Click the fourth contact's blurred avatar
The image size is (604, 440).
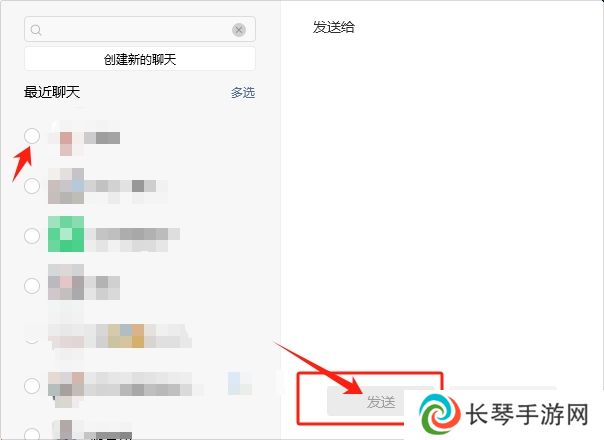pyautogui.click(x=66, y=282)
